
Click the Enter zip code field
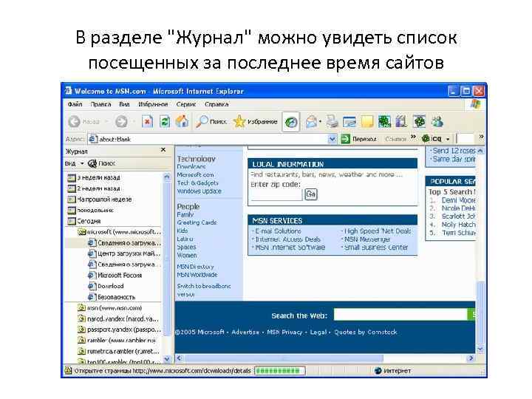pos(276,194)
